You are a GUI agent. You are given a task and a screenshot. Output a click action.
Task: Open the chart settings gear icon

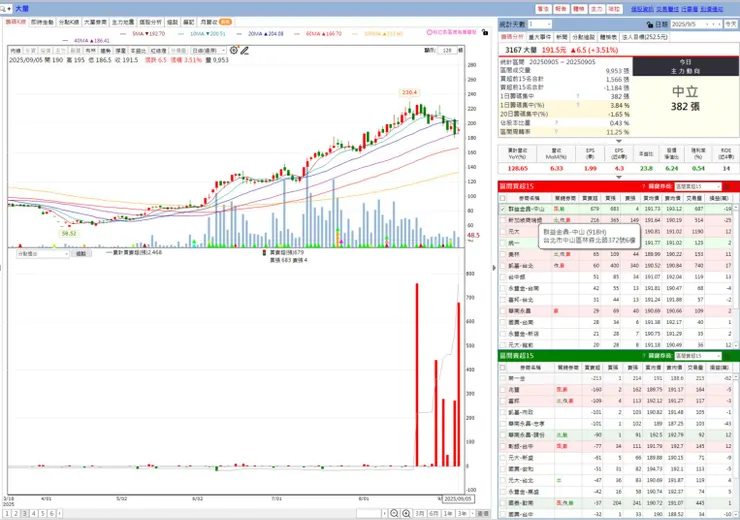pyautogui.click(x=234, y=50)
